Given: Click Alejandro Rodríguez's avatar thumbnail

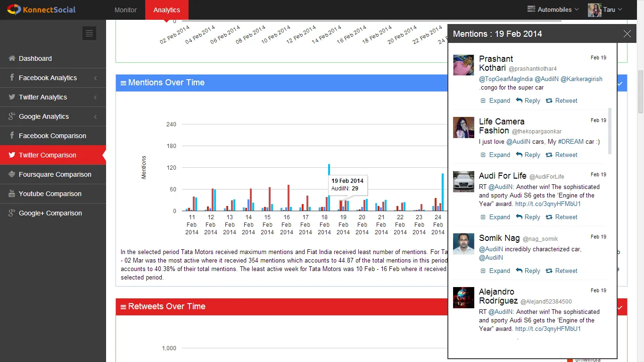Looking at the screenshot, I should [463, 298].
